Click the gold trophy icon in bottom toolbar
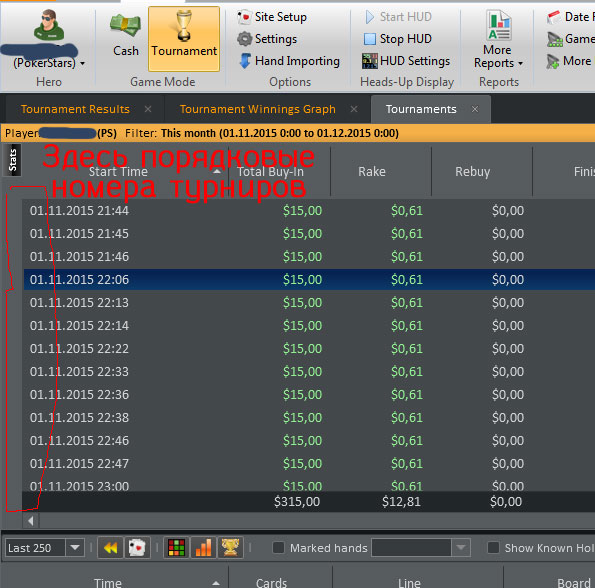 tap(230, 547)
